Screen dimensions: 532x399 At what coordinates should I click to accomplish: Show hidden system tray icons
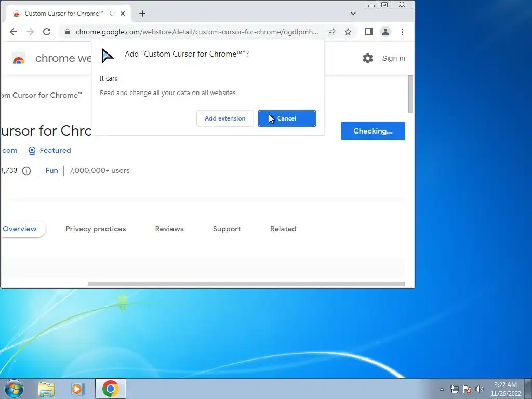[442, 389]
